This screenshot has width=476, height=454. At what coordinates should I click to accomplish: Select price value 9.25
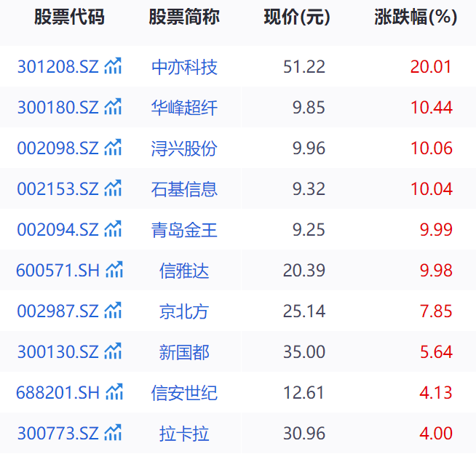point(309,229)
